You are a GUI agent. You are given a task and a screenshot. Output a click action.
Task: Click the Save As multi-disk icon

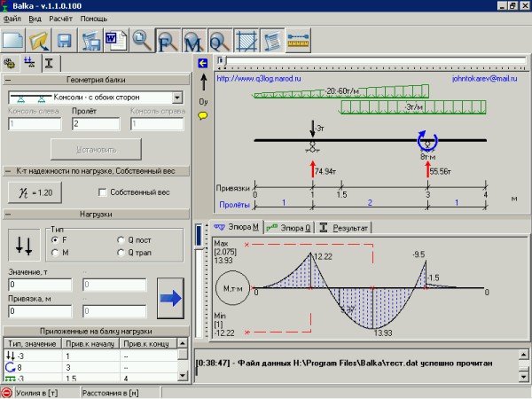click(90, 41)
